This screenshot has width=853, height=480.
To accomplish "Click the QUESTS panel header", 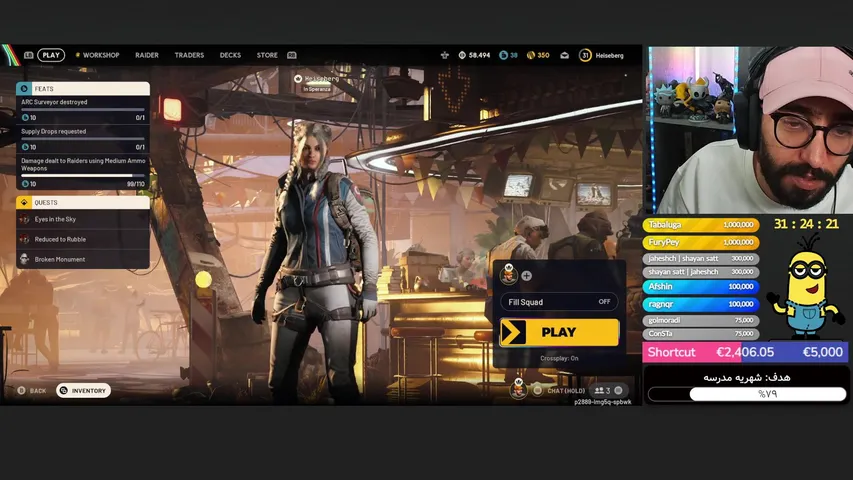I will pos(83,202).
